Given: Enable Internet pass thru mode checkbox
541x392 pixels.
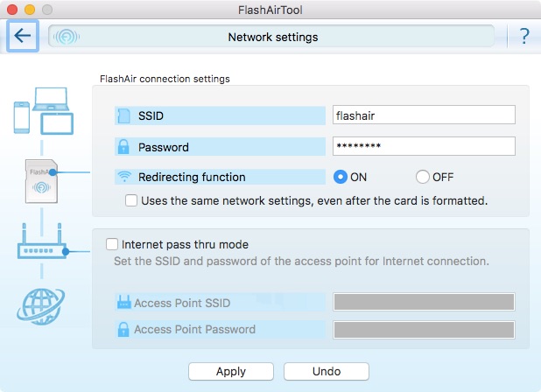Looking at the screenshot, I should [x=112, y=244].
